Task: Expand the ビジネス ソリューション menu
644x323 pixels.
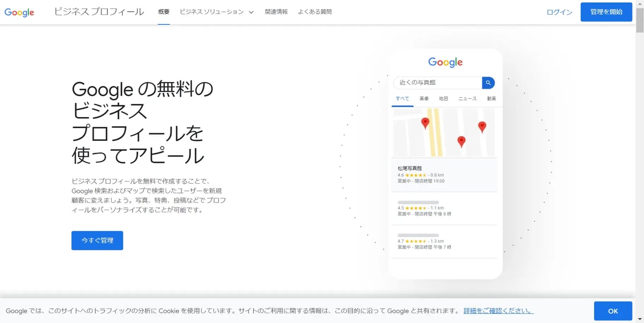Action: [x=217, y=12]
